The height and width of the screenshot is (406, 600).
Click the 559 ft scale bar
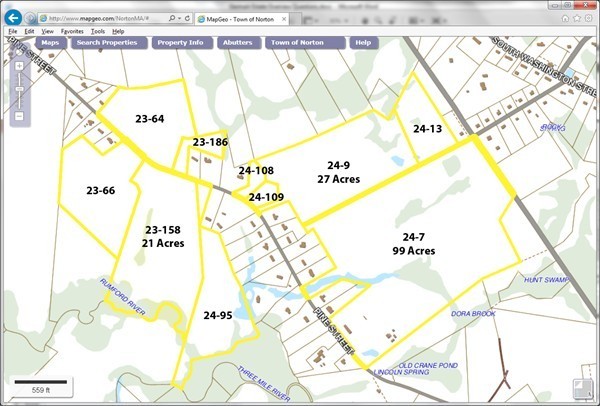pyautogui.click(x=41, y=386)
